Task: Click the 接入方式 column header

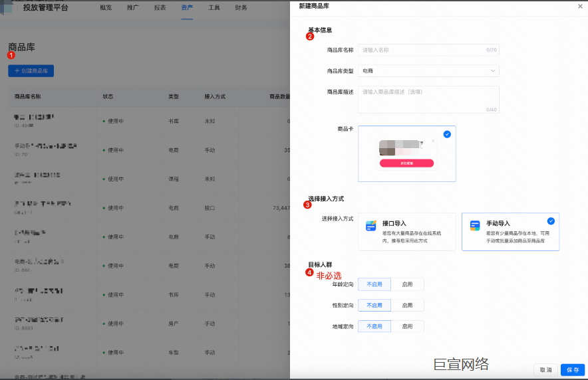Action: [215, 96]
